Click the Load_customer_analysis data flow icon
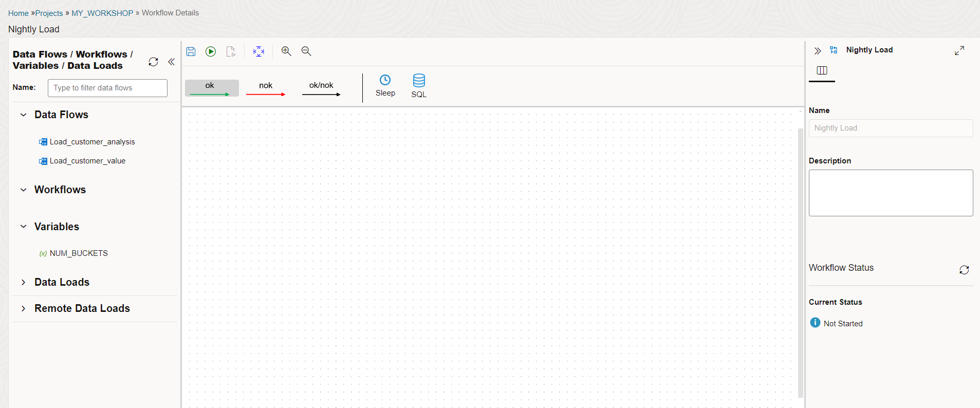Viewport: 980px width, 408px height. tap(43, 142)
